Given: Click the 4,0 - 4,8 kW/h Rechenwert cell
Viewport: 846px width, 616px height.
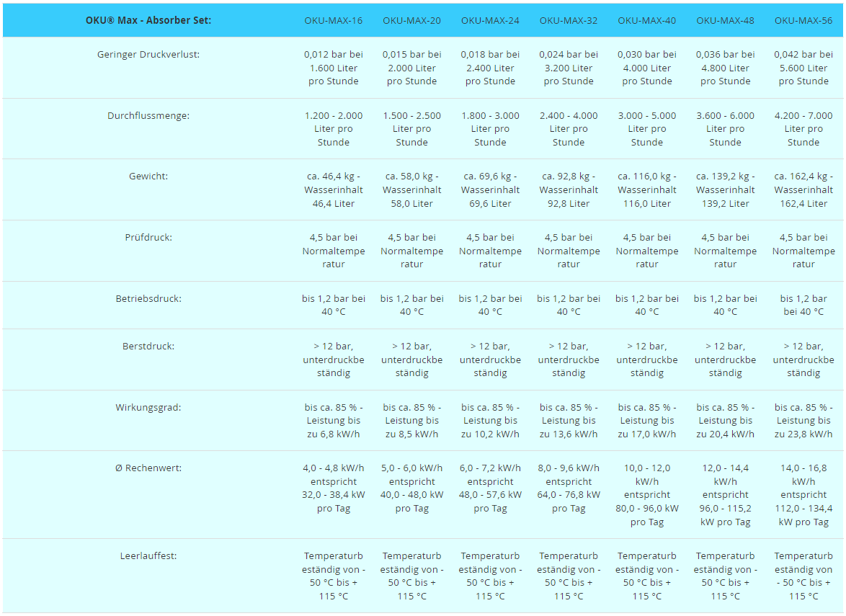Looking at the screenshot, I should 334,488.
